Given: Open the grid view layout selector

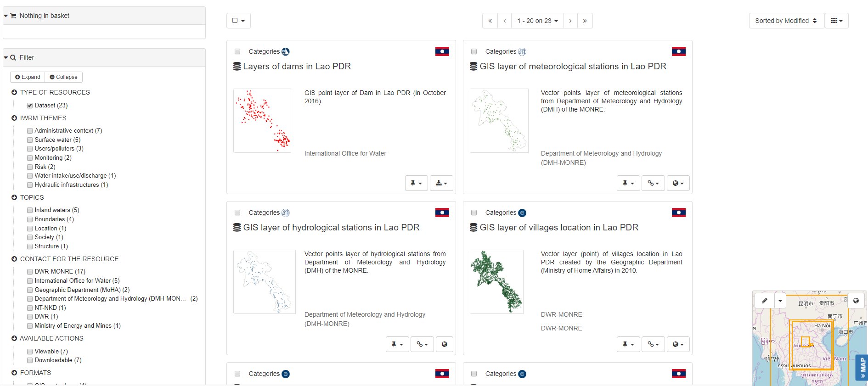Looking at the screenshot, I should coord(836,21).
